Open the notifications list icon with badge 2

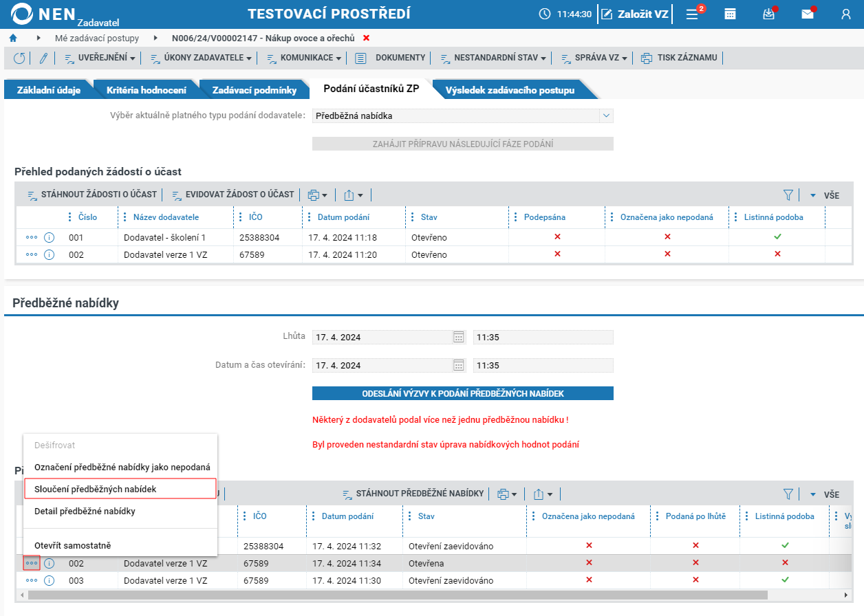693,14
